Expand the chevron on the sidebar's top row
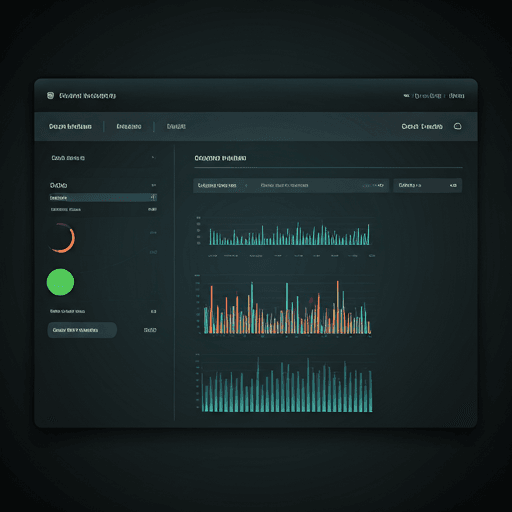Viewport: 512px width, 512px height. (153, 157)
